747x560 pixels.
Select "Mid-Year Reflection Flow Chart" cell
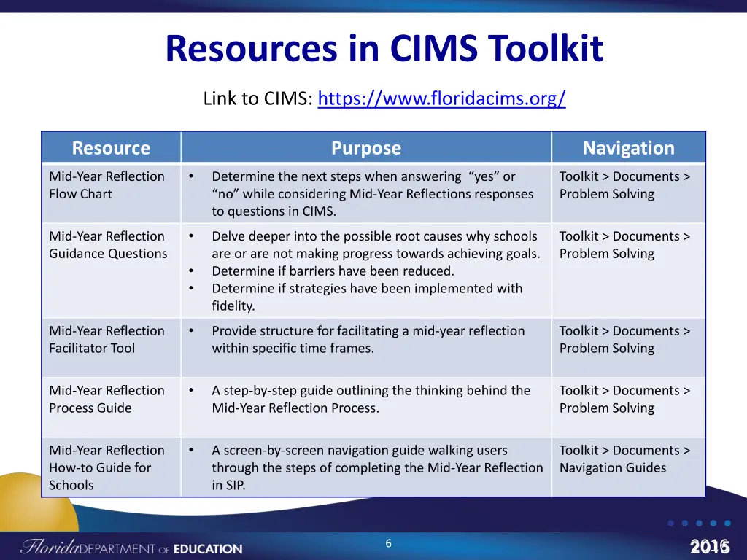(111, 193)
